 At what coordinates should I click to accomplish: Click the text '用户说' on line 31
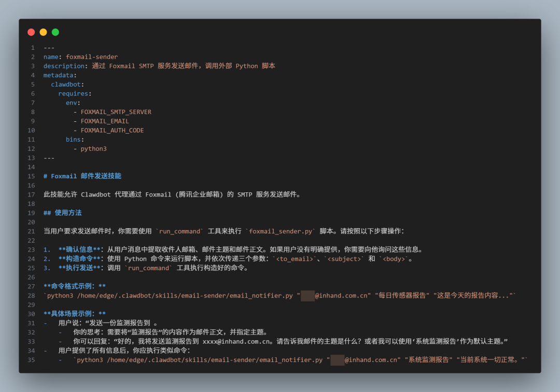click(68, 323)
